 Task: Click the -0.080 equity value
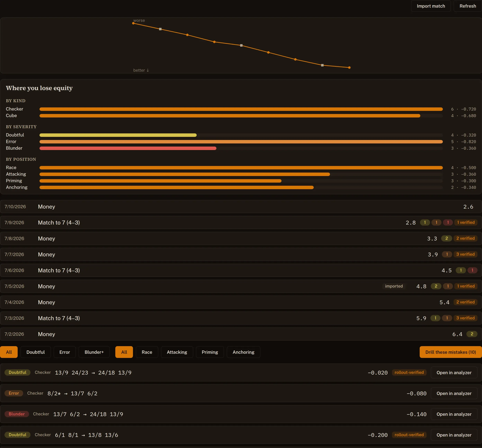[417, 393]
